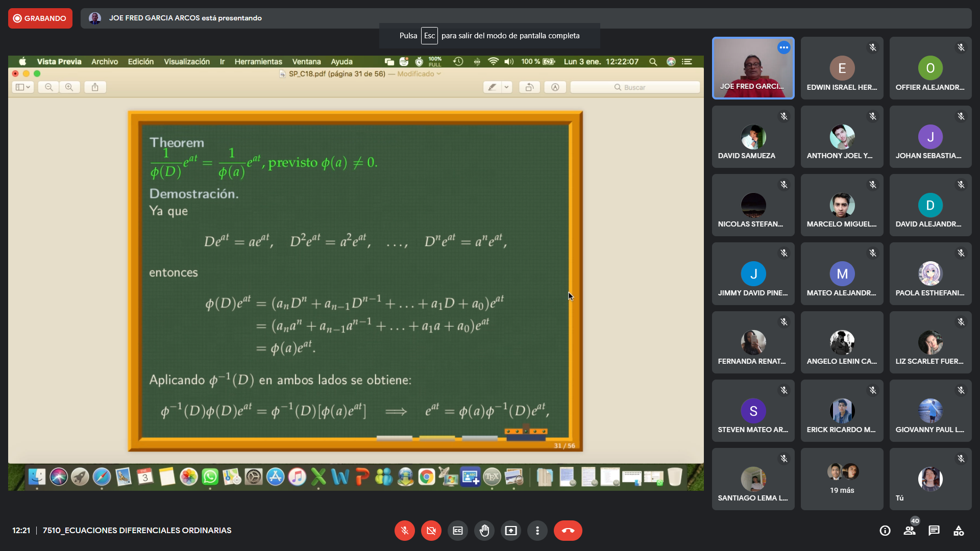Click the present screen icon
980x551 pixels.
[x=511, y=531]
